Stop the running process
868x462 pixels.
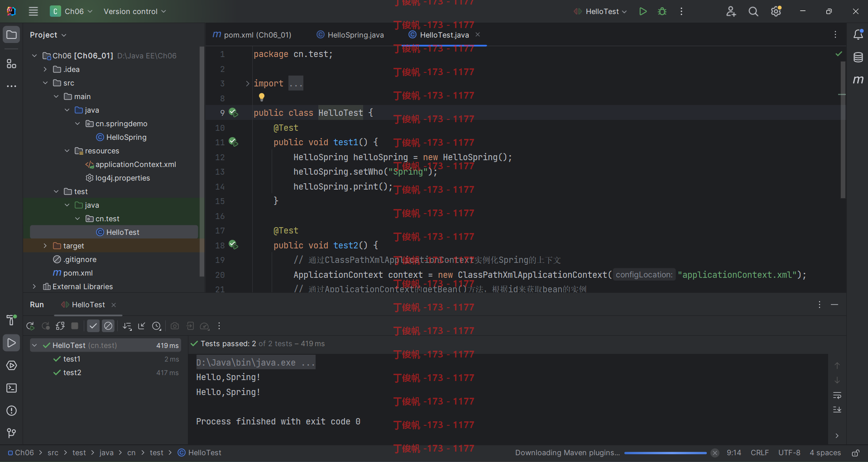pos(75,326)
